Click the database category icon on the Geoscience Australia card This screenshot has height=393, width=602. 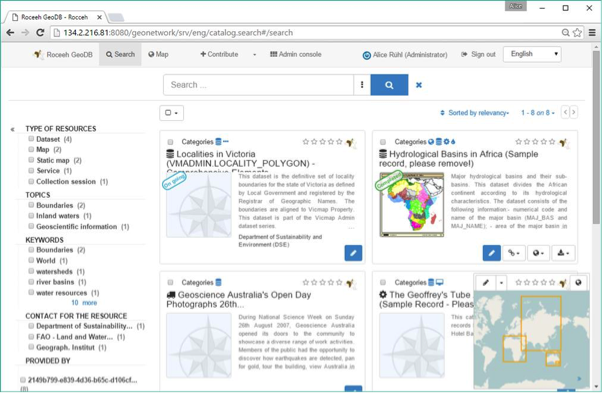click(218, 282)
